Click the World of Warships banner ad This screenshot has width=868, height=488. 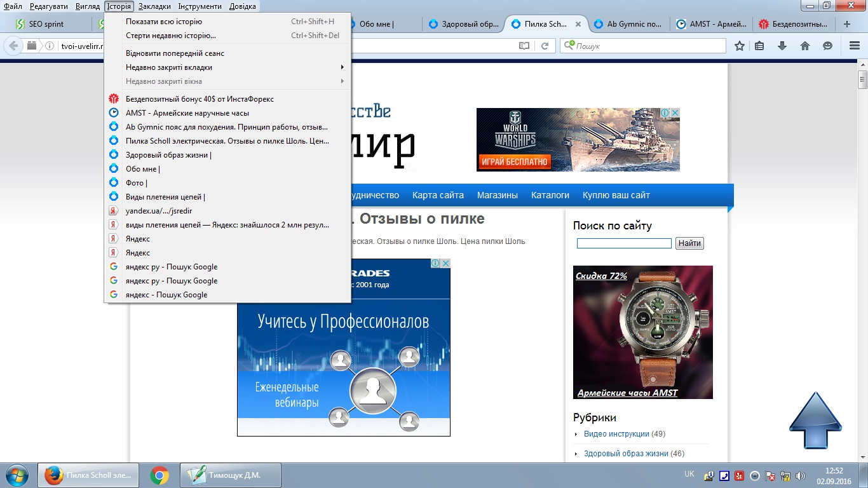point(578,140)
